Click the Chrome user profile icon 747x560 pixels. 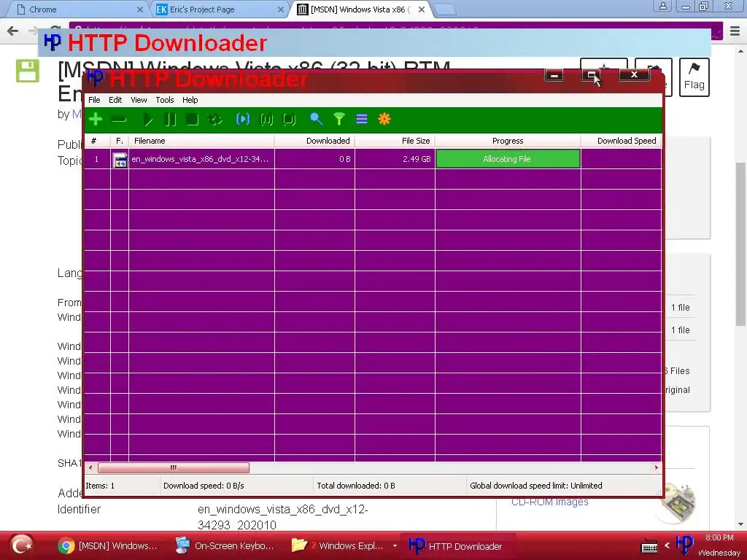pos(662,6)
